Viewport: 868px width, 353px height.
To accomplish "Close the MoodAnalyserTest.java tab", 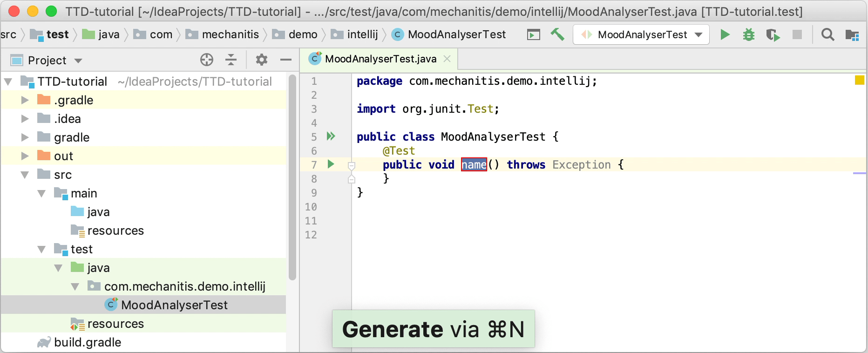I will pos(447,59).
